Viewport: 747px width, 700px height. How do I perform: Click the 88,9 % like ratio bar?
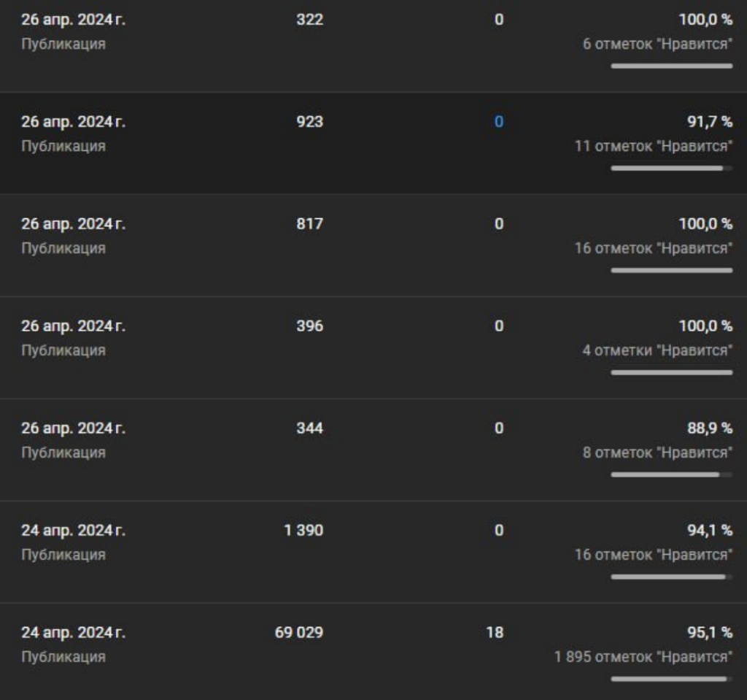click(x=672, y=474)
